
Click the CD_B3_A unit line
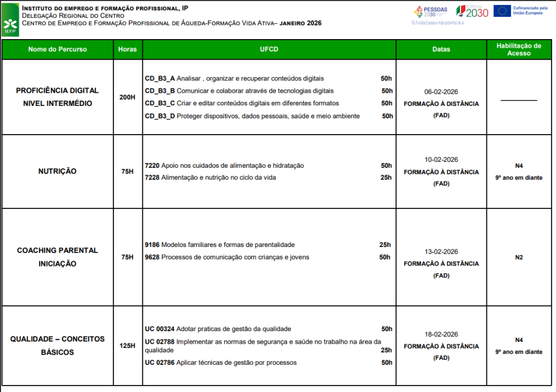[x=234, y=78]
